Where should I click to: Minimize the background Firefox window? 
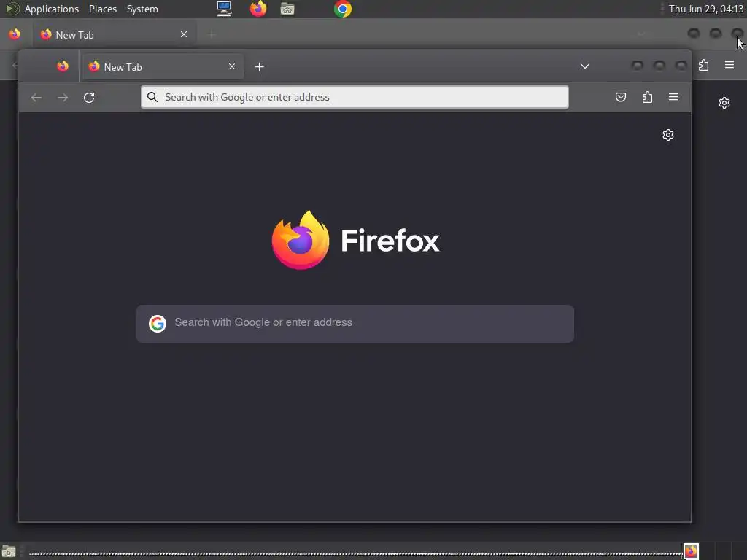694,34
